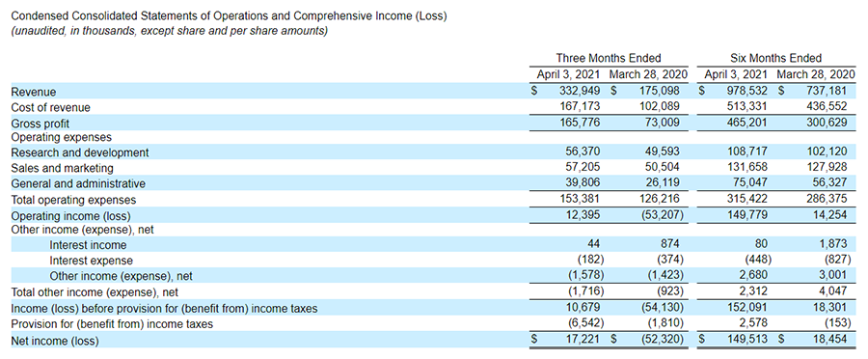Image resolution: width=868 pixels, height=359 pixels.
Task: Select "Provision for (benefit from) income taxes" label
Action: click(112, 324)
